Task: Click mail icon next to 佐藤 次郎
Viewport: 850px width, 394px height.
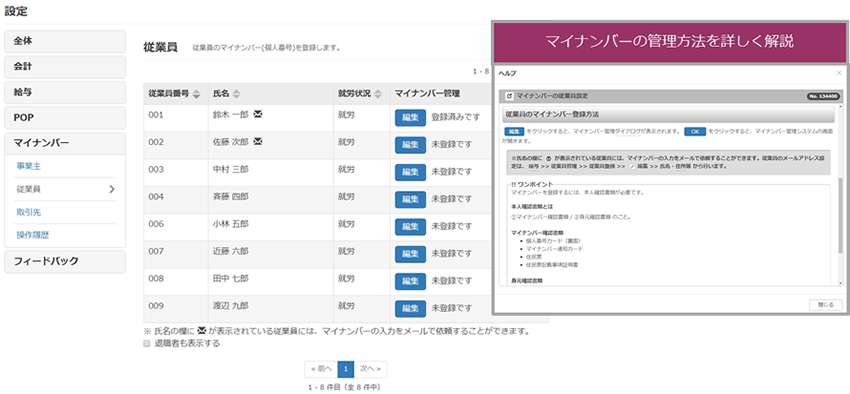Action: pyautogui.click(x=258, y=141)
